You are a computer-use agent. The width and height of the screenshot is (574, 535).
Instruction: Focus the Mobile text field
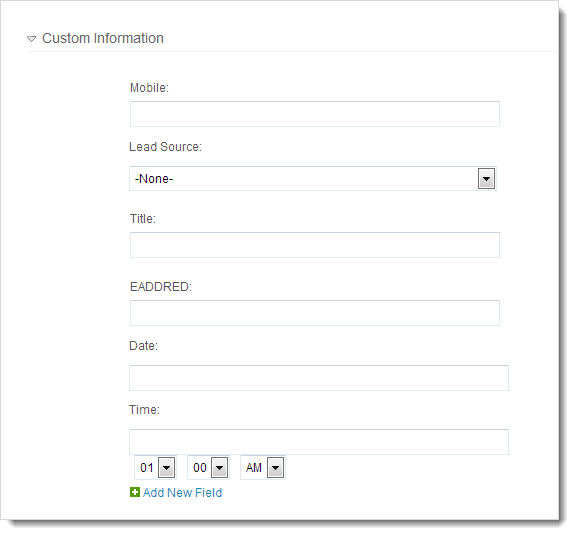click(315, 114)
